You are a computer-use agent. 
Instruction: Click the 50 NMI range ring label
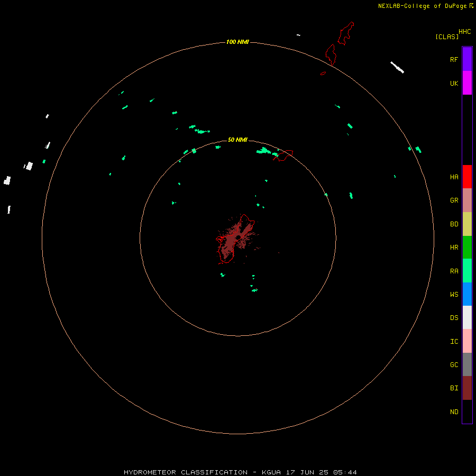(x=237, y=140)
